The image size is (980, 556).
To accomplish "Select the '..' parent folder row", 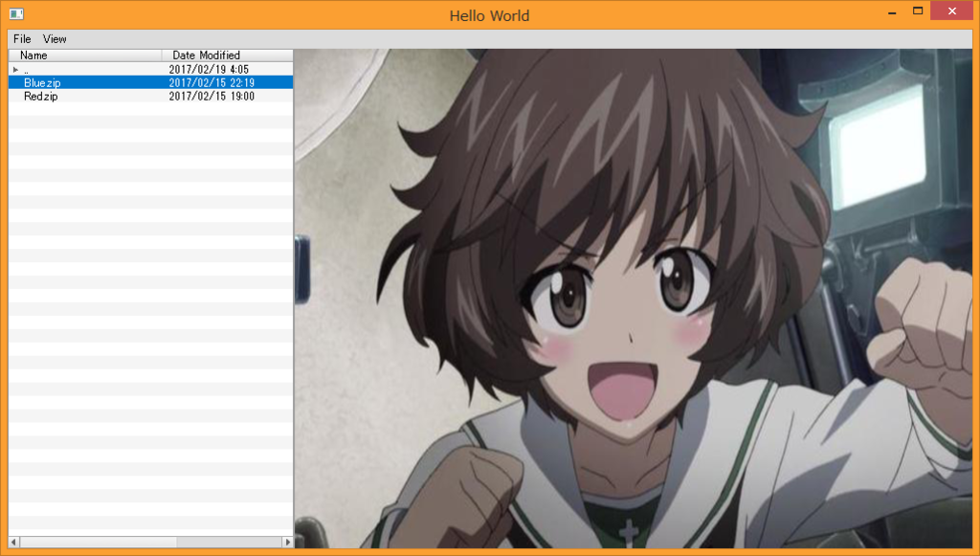I will pyautogui.click(x=150, y=69).
